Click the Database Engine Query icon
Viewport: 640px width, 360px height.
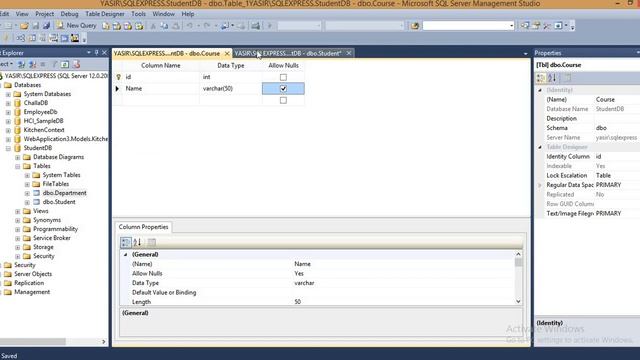point(106,26)
